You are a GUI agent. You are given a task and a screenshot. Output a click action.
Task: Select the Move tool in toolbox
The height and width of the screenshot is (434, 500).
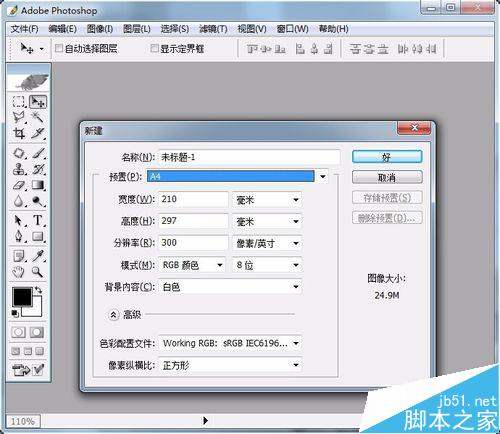coord(38,101)
